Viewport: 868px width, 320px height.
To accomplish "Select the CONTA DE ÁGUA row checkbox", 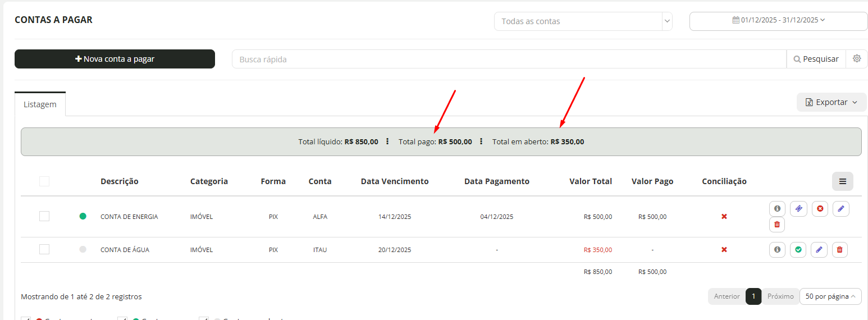I will 44,249.
